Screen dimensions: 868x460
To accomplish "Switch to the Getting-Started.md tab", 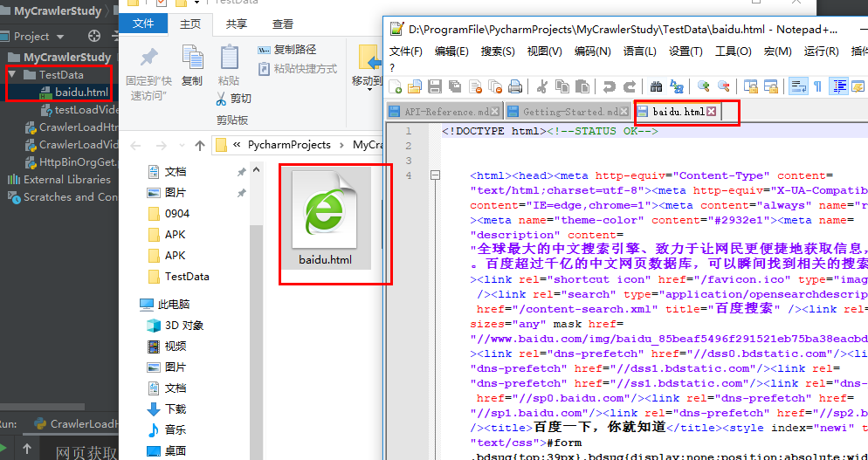I will click(568, 111).
